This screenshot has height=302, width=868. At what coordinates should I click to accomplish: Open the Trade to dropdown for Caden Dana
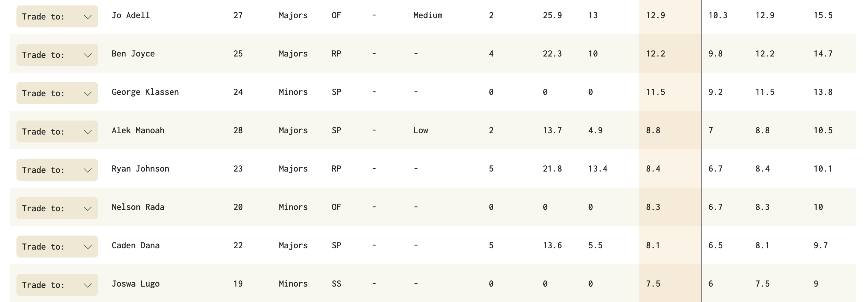coord(57,247)
